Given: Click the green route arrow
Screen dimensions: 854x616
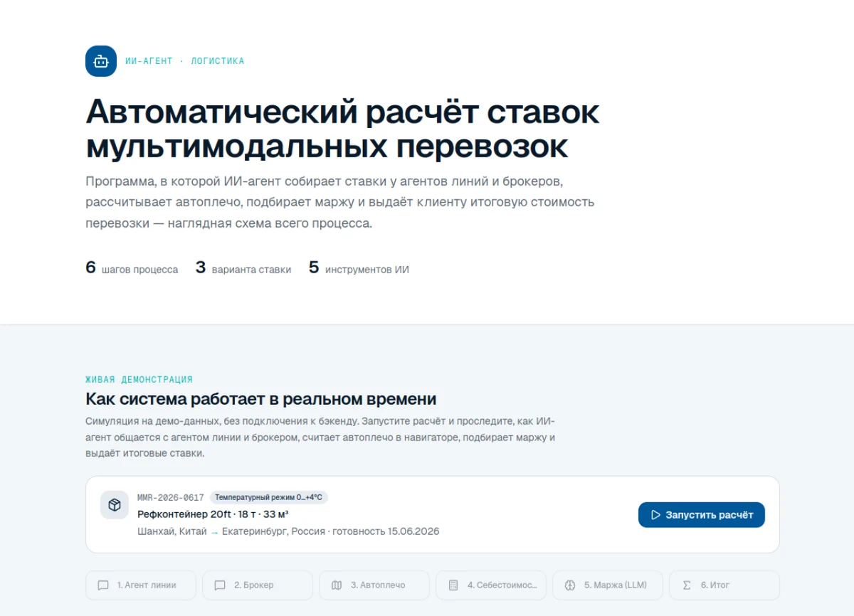Looking at the screenshot, I should point(214,532).
